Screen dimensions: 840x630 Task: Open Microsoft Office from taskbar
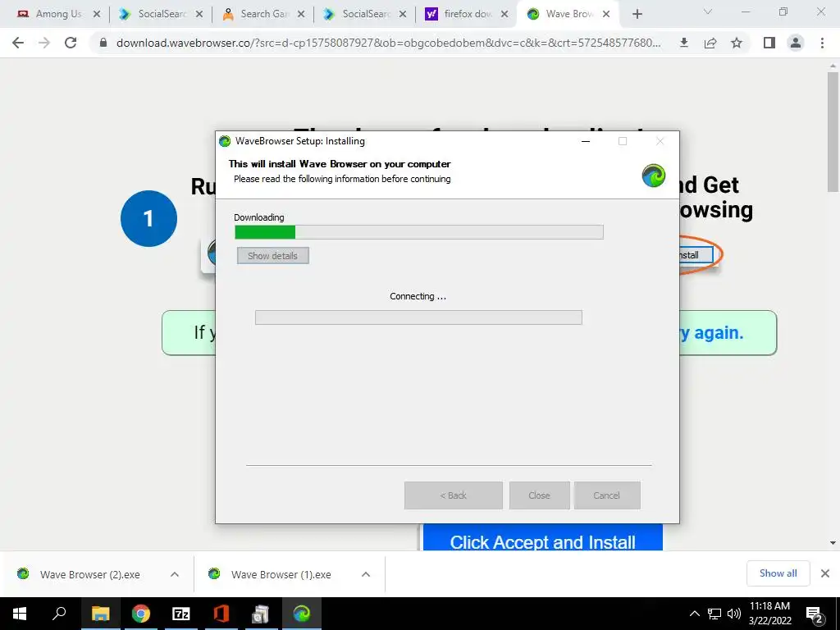pos(221,614)
